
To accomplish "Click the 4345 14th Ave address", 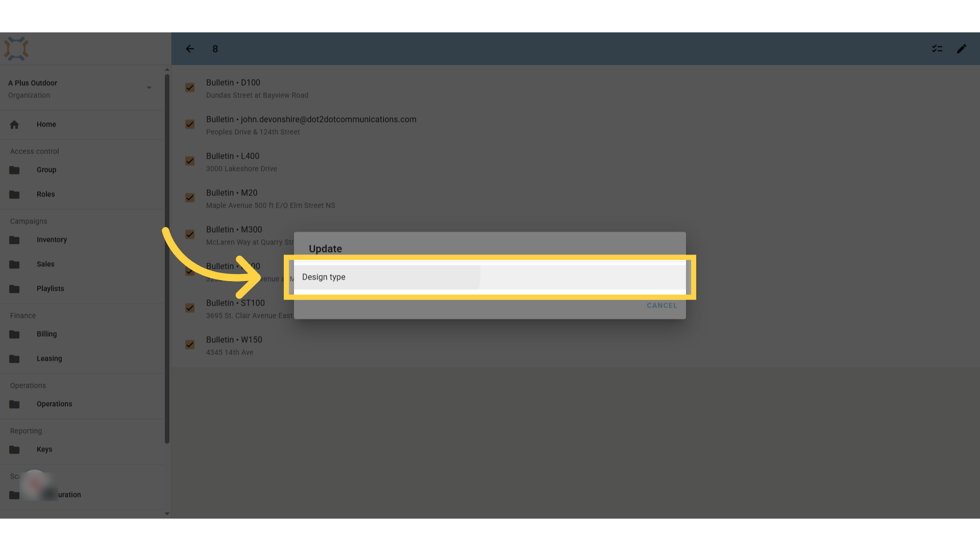I will [x=230, y=353].
